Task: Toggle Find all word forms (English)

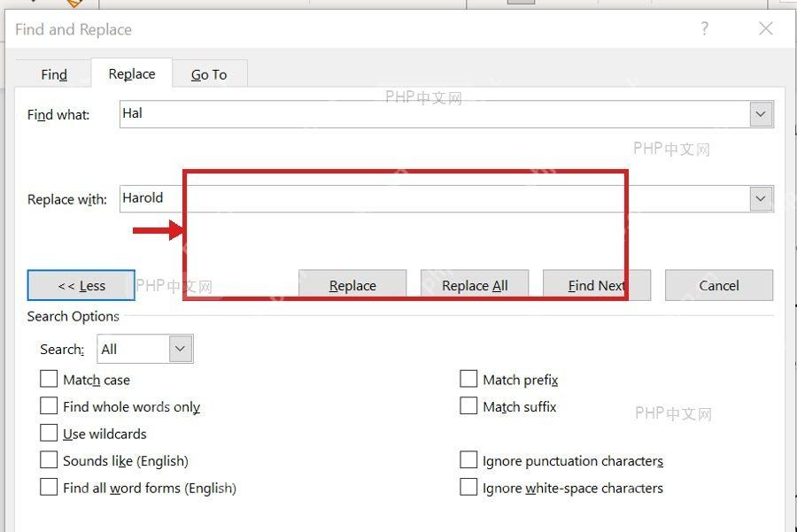Action: [x=49, y=487]
